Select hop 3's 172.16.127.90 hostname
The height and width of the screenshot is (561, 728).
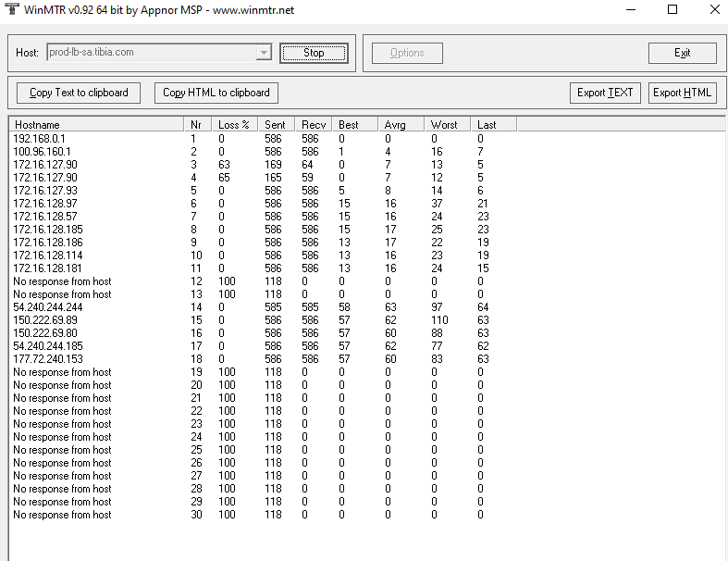pos(45,165)
